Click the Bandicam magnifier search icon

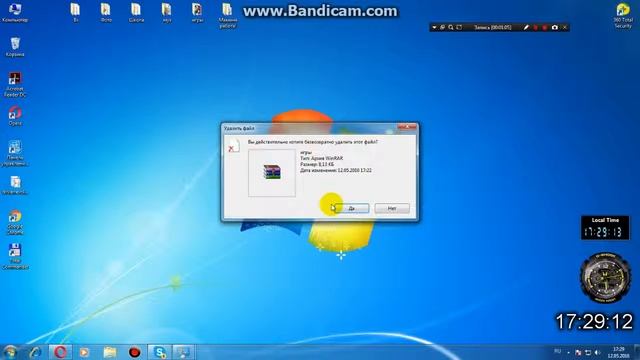click(x=451, y=27)
